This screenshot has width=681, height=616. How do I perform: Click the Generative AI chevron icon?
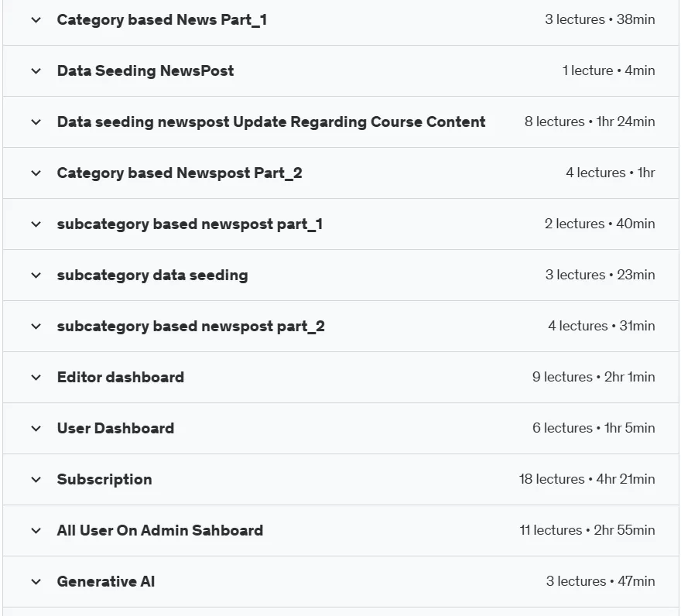click(36, 582)
